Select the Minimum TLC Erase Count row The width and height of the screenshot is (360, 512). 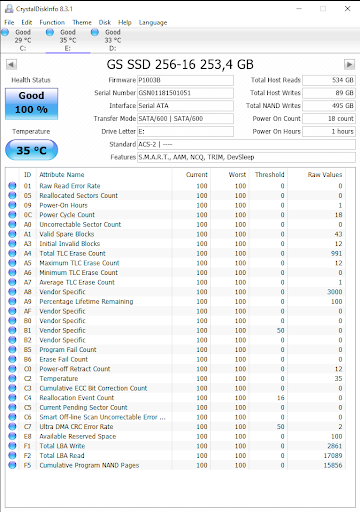click(x=176, y=273)
